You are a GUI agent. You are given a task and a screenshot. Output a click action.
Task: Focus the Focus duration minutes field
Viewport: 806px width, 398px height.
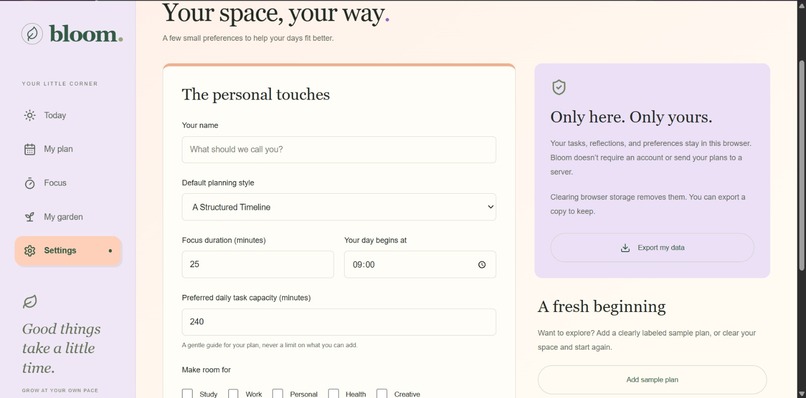[258, 264]
